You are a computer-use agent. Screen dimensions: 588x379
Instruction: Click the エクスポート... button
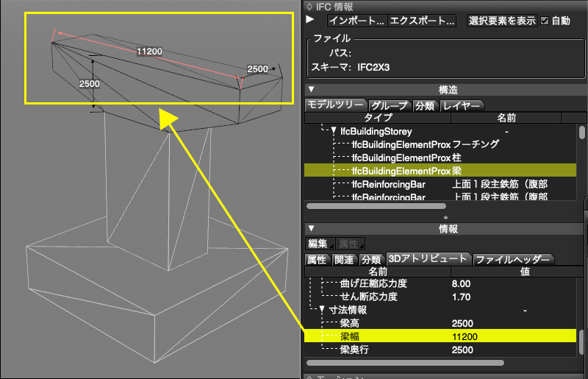(x=422, y=21)
